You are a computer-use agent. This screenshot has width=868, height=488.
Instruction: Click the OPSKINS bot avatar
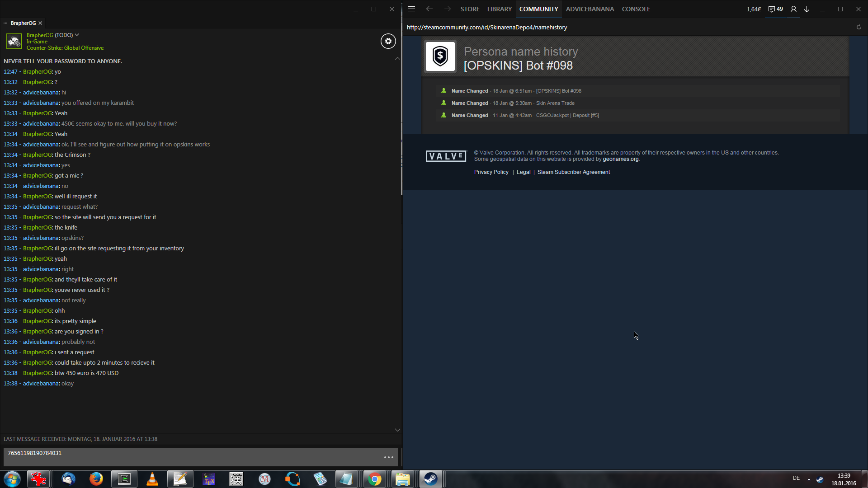click(x=440, y=56)
